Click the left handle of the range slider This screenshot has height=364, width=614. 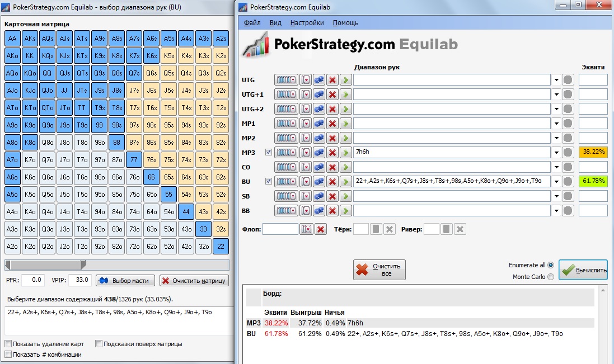(7, 264)
